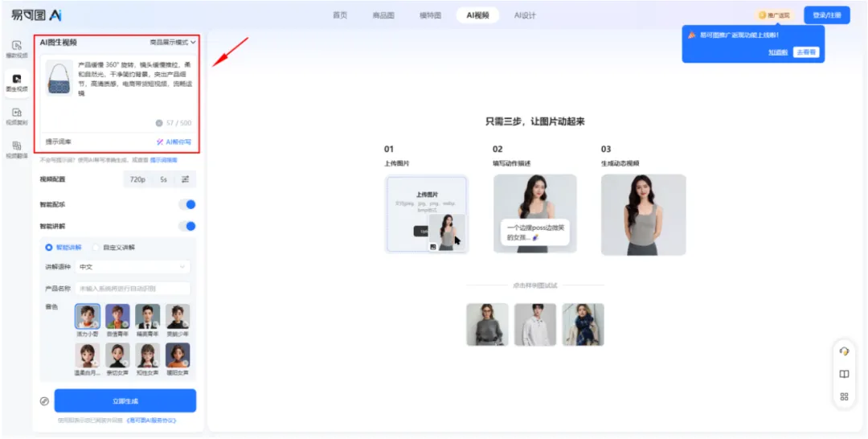Open 视频复刻 sidebar tool
868x439 pixels.
coord(17,117)
